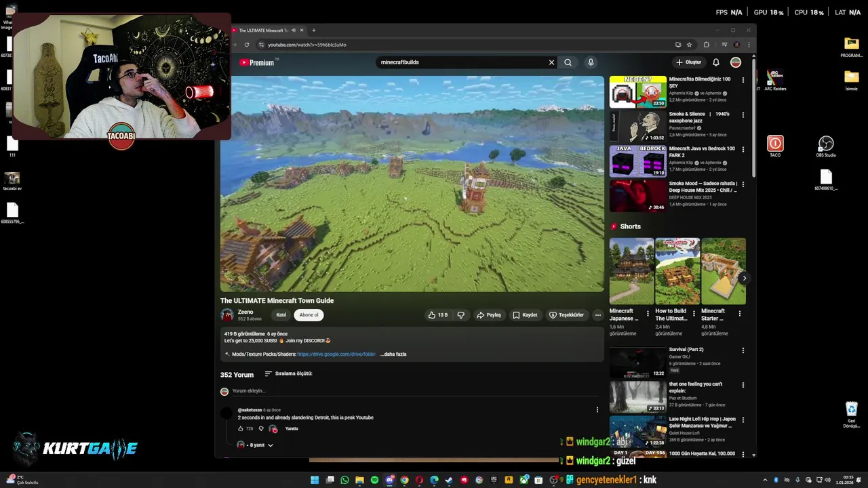Mute the tab via speaker icon
The width and height of the screenshot is (868, 488).
click(x=293, y=30)
